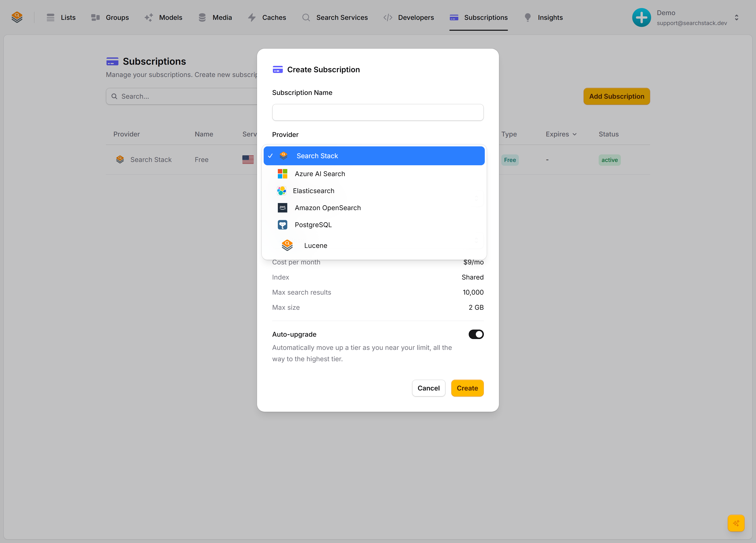Click the Azure AI Search logo icon
The width and height of the screenshot is (756, 543).
coord(282,174)
